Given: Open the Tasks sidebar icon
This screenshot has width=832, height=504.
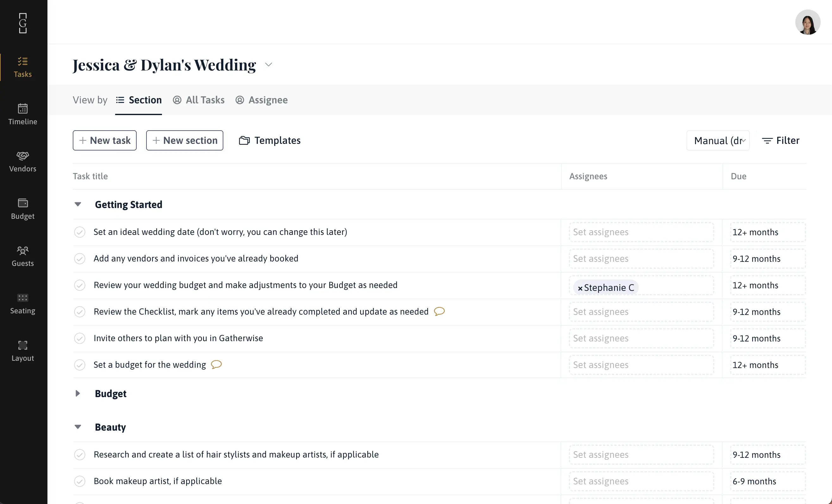Looking at the screenshot, I should 23,61.
